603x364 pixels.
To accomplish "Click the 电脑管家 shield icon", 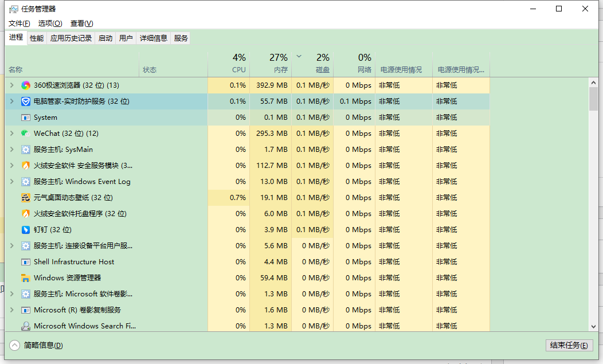I will tap(26, 101).
